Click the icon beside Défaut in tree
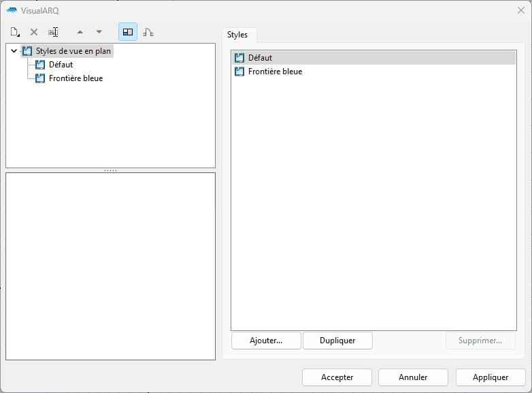This screenshot has height=393, width=532. point(40,65)
